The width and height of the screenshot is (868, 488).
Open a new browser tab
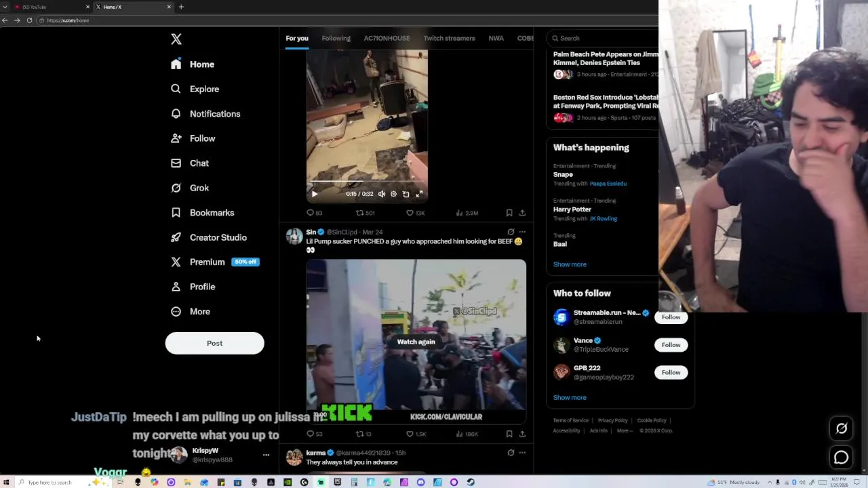point(181,7)
